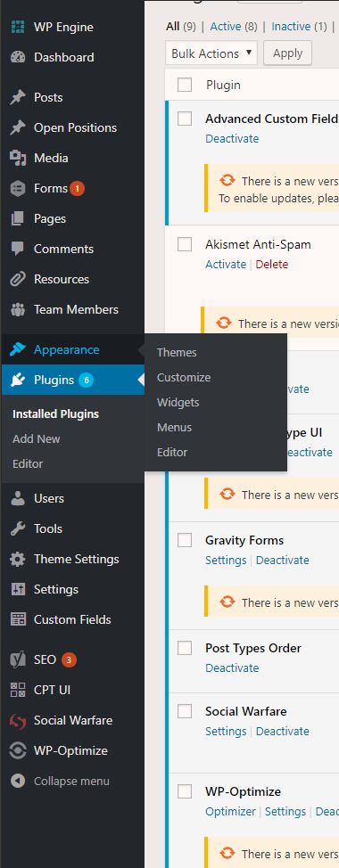The image size is (339, 868).
Task: Click the Comments speech bubble icon
Action: (x=18, y=250)
